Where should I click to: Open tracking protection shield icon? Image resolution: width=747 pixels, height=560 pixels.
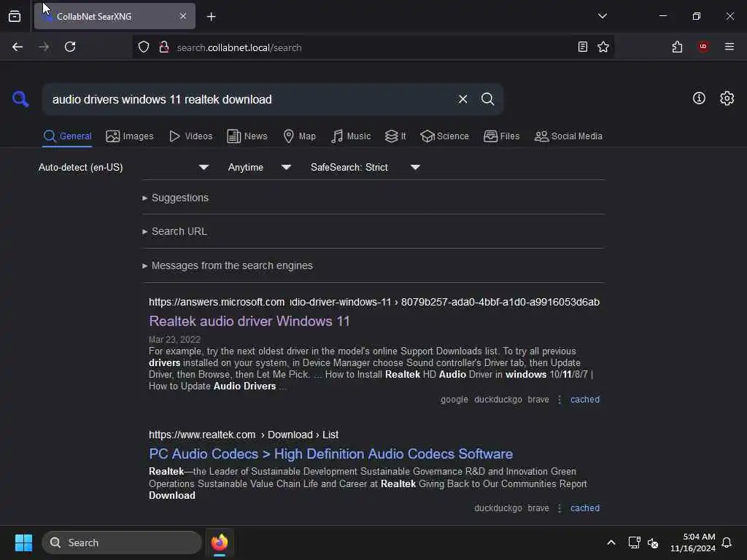click(144, 47)
